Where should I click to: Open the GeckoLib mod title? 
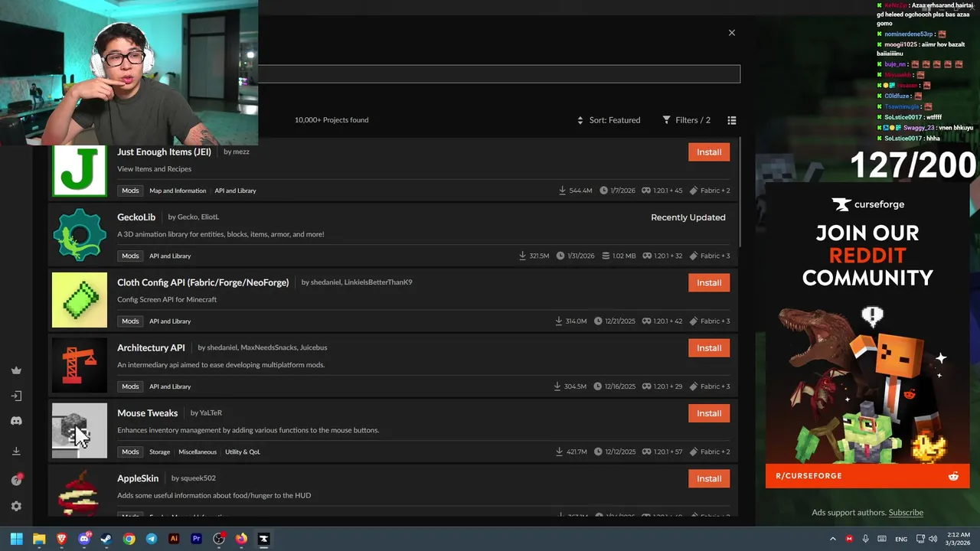tap(136, 217)
